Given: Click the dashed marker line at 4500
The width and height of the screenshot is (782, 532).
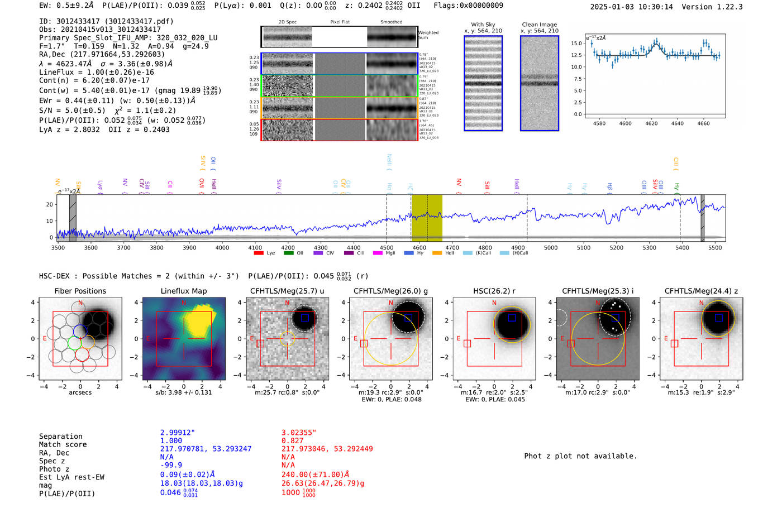Looking at the screenshot, I should [x=387, y=218].
